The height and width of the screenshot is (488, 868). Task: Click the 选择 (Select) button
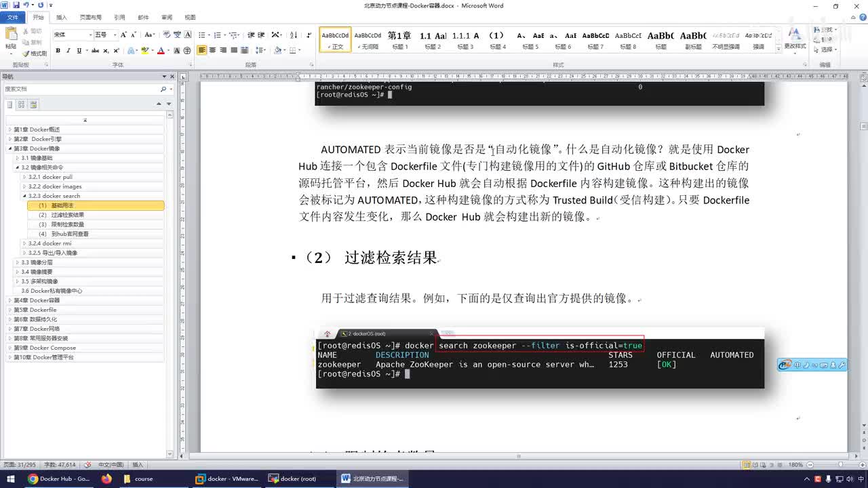click(825, 49)
